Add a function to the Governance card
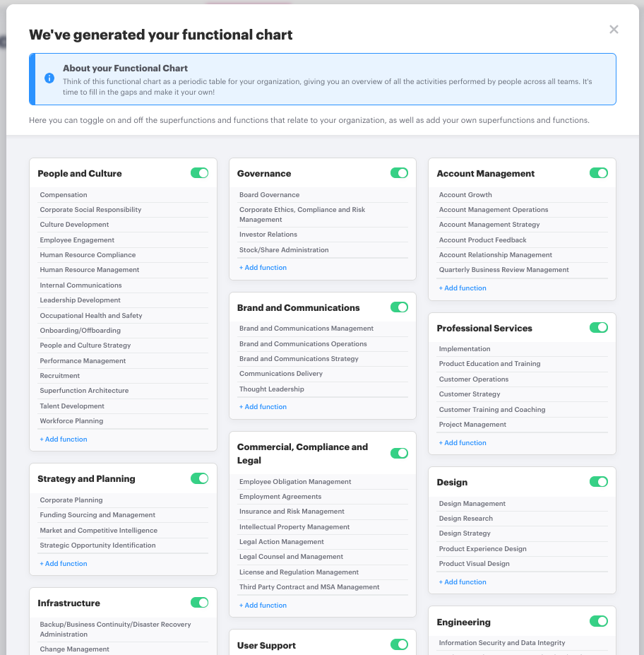The width and height of the screenshot is (644, 655). [263, 267]
